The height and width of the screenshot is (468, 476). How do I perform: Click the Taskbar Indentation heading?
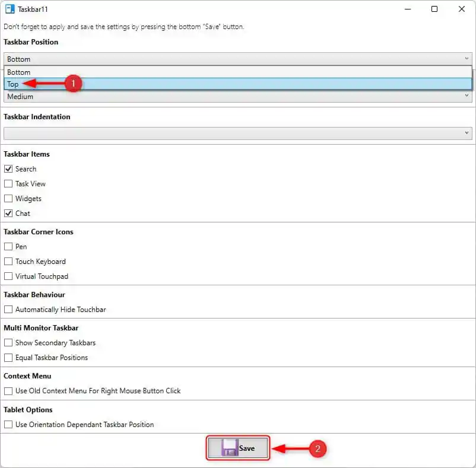coord(37,117)
